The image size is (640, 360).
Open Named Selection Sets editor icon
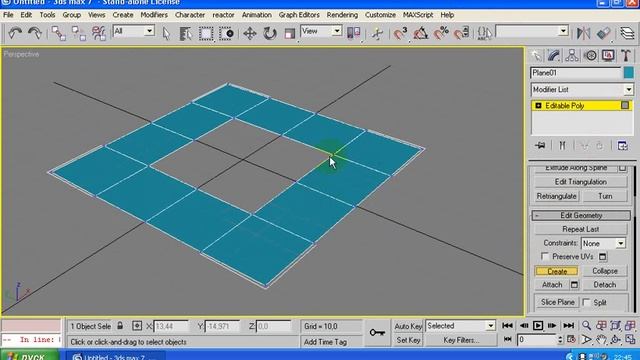point(484,33)
